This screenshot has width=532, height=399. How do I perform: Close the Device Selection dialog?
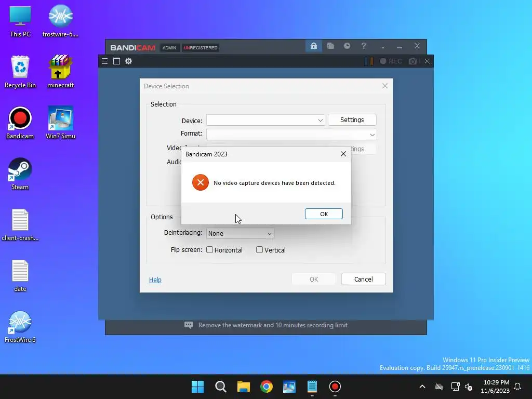click(385, 86)
